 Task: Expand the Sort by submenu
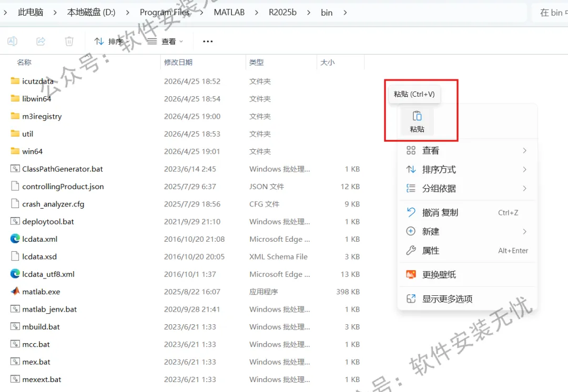(x=524, y=169)
